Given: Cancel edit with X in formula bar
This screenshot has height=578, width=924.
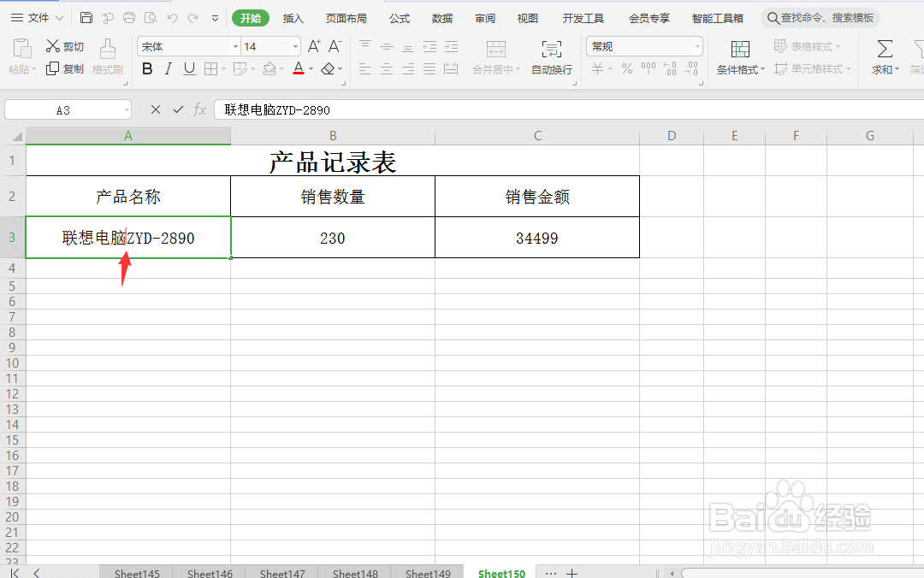Looking at the screenshot, I should (x=156, y=109).
